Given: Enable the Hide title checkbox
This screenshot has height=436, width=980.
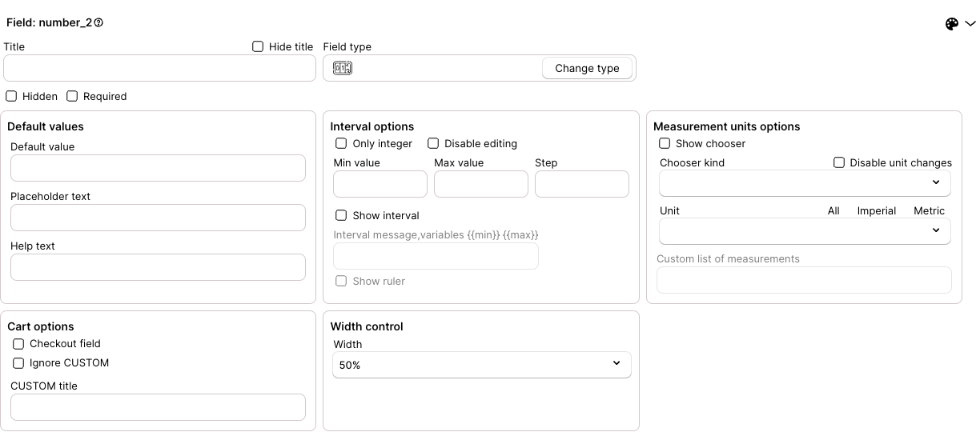Looking at the screenshot, I should (x=258, y=46).
